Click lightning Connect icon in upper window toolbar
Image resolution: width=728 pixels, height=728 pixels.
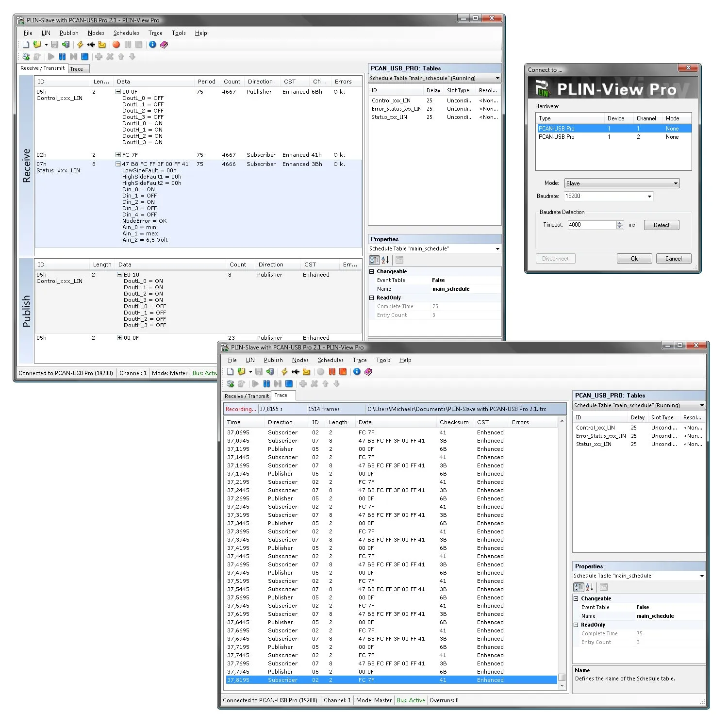point(80,45)
